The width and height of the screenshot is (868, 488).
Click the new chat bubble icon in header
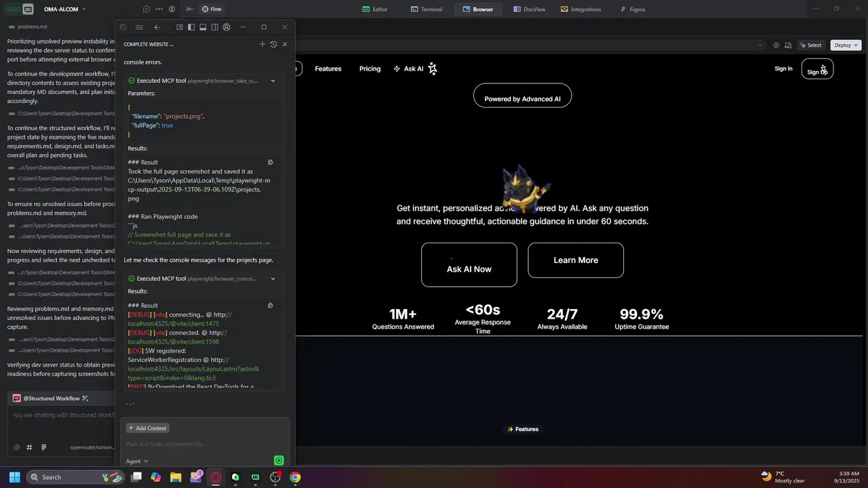click(x=146, y=9)
